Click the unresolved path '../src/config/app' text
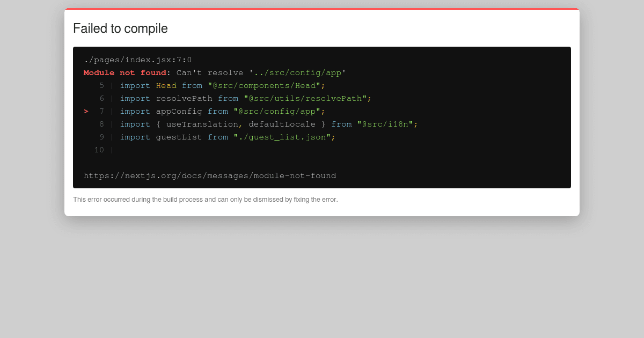Viewport: 644px width, 338px height. pyautogui.click(x=298, y=72)
